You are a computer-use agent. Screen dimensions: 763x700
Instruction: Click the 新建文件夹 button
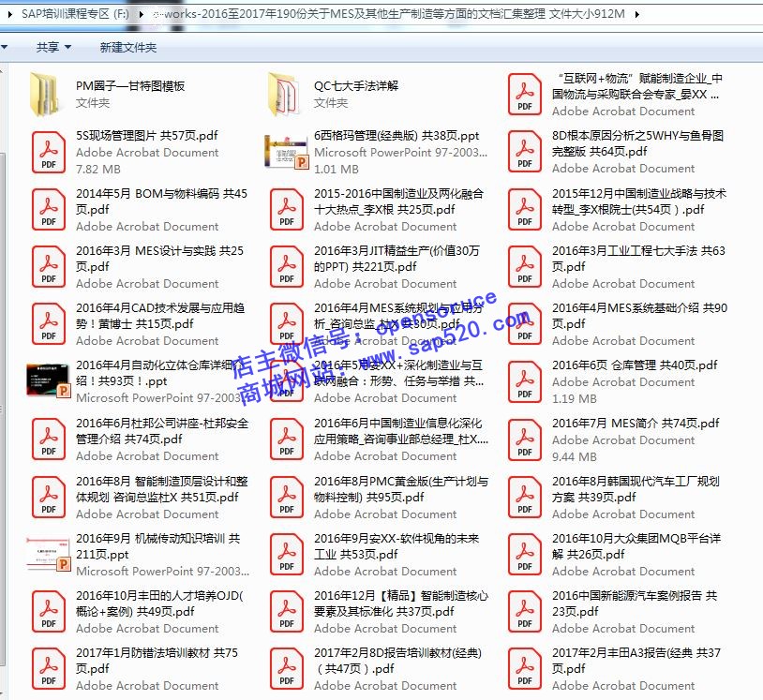point(128,47)
